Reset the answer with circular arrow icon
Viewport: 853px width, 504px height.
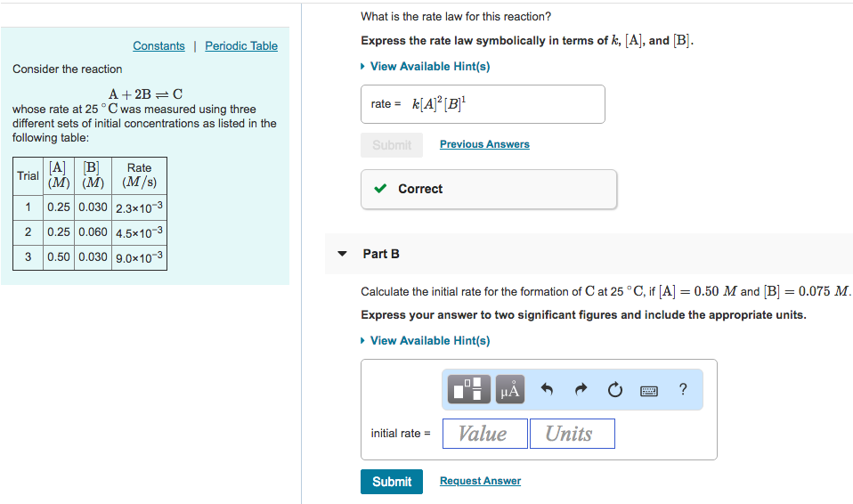[x=614, y=390]
